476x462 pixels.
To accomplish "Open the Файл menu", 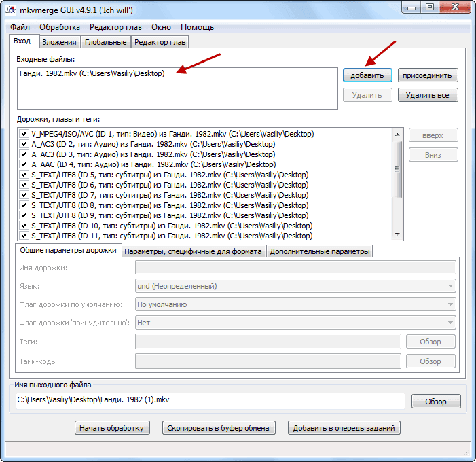I will pyautogui.click(x=20, y=27).
